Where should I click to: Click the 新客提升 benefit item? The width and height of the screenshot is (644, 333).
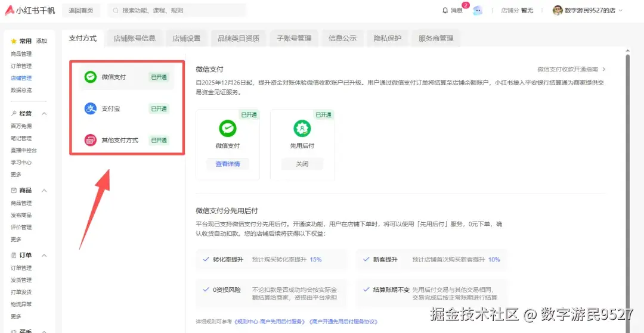point(431,260)
